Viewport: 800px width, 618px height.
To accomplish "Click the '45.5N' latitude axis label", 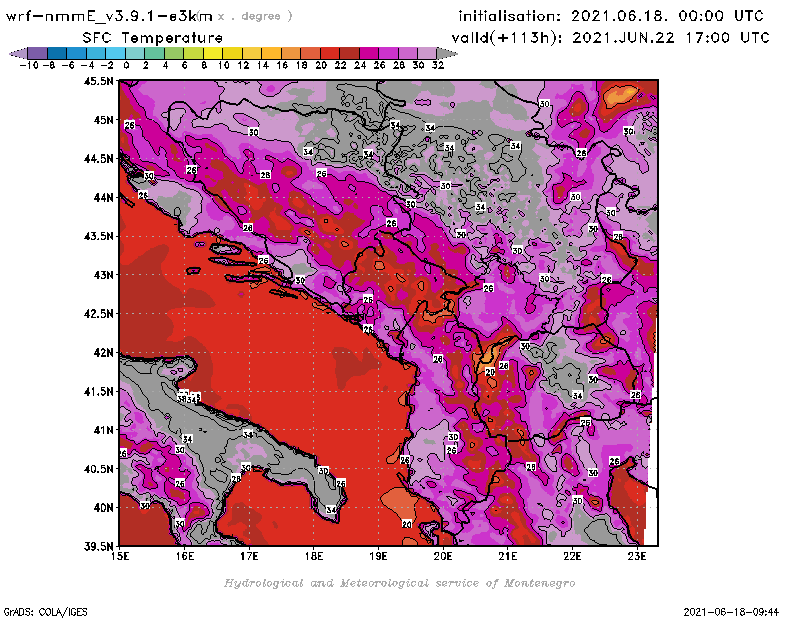I will point(98,81).
